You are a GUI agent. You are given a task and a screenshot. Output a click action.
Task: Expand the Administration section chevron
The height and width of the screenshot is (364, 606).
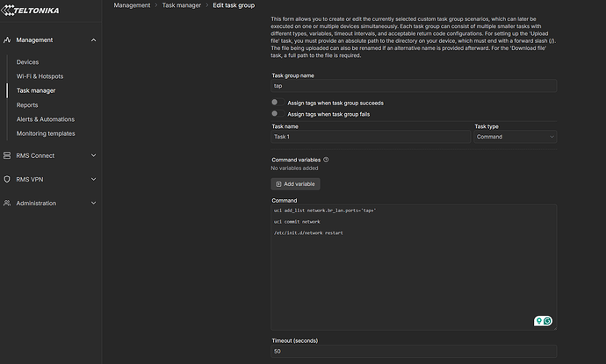pos(94,203)
